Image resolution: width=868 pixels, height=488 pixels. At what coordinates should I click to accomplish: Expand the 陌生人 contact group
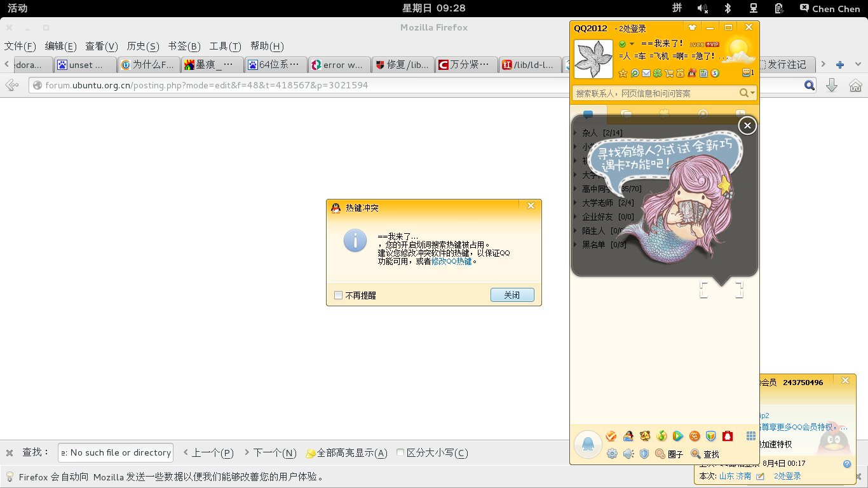[x=575, y=231]
